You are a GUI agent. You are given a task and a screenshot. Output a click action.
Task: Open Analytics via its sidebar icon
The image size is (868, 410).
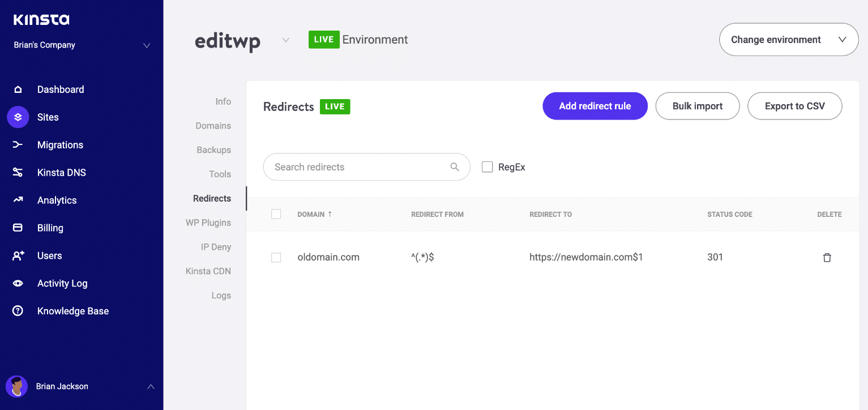[x=19, y=200]
